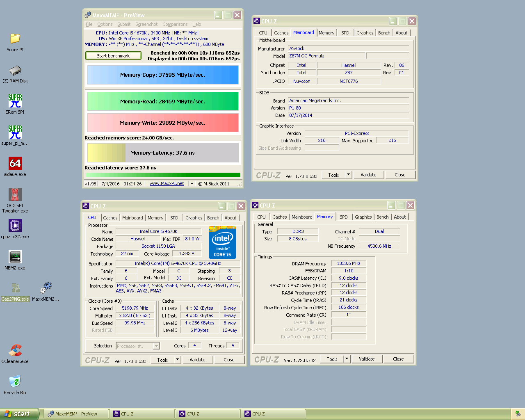This screenshot has height=420, width=525.
Task: Click the Memory-Copy result bar
Action: click(x=163, y=75)
